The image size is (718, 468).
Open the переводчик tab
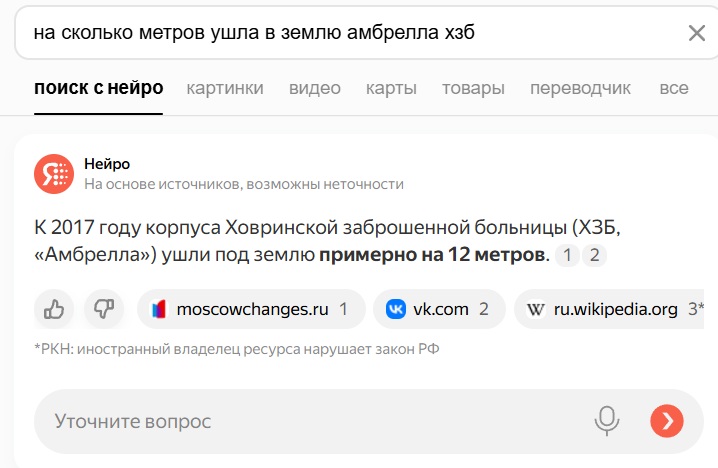point(580,88)
